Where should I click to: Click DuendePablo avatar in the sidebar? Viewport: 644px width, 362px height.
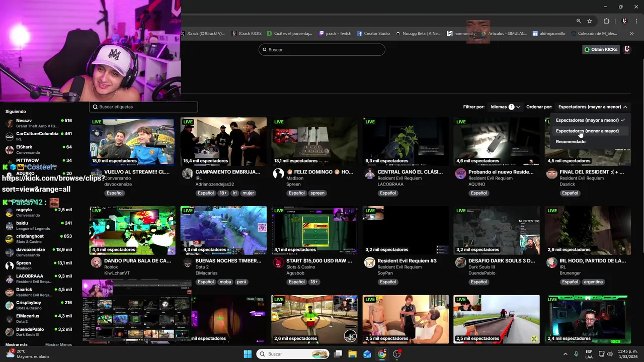click(10, 332)
